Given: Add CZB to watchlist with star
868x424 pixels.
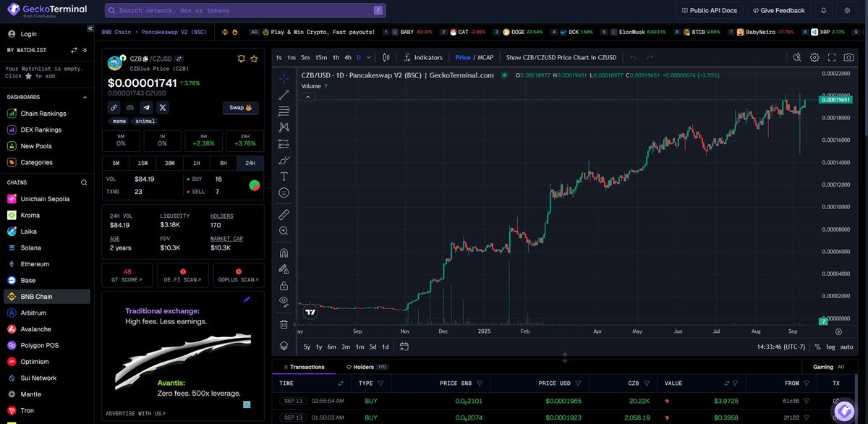Looking at the screenshot, I should [254, 59].
